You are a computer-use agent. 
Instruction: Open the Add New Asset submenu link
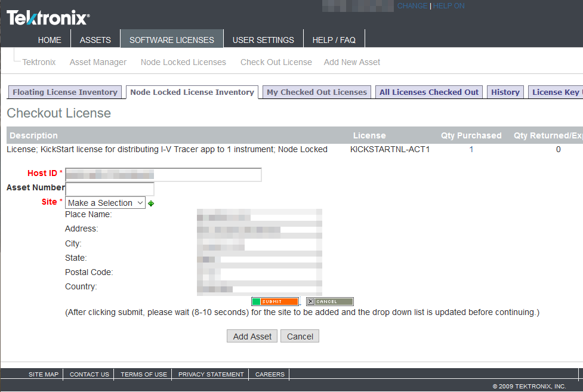point(351,62)
